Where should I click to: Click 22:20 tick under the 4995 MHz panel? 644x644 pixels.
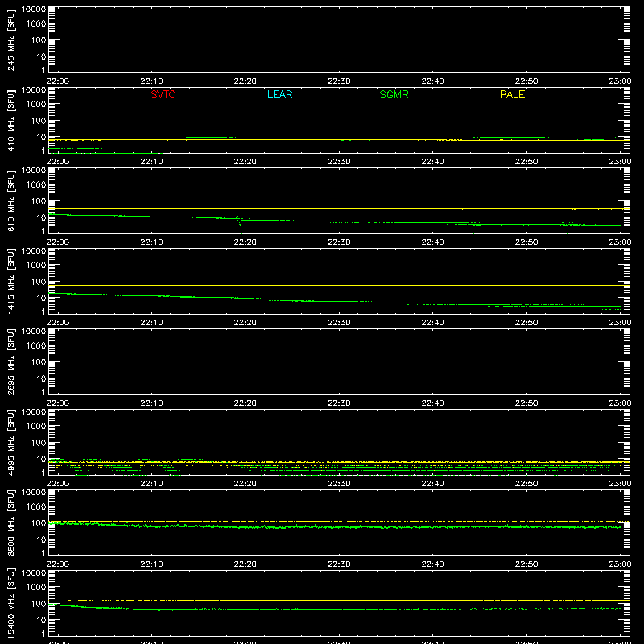point(246,484)
